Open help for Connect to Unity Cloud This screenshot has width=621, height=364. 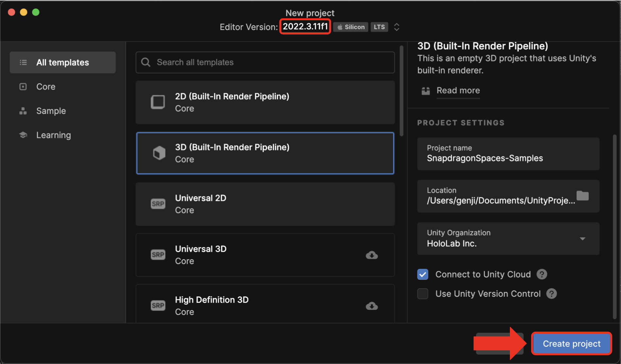pyautogui.click(x=542, y=274)
